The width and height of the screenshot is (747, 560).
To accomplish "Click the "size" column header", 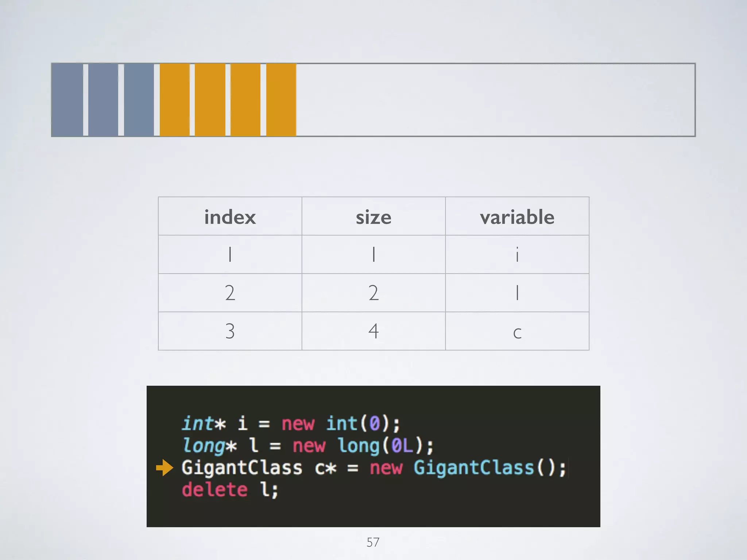I will click(x=373, y=217).
